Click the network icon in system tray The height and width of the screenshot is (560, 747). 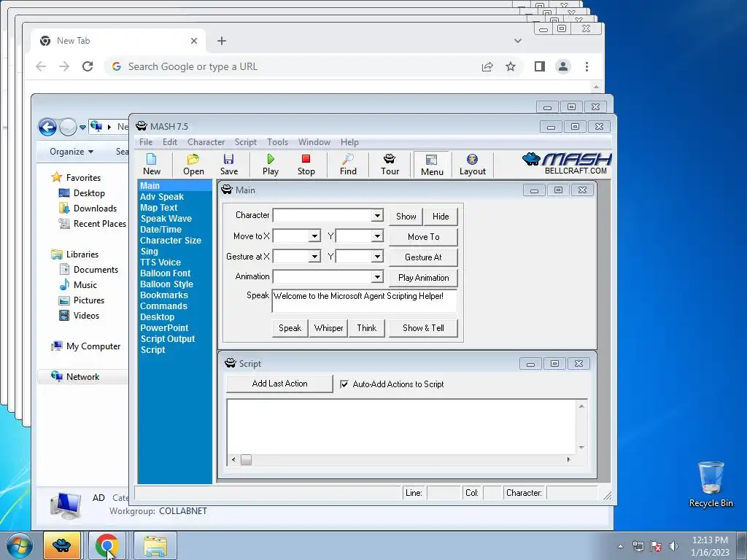click(x=638, y=546)
